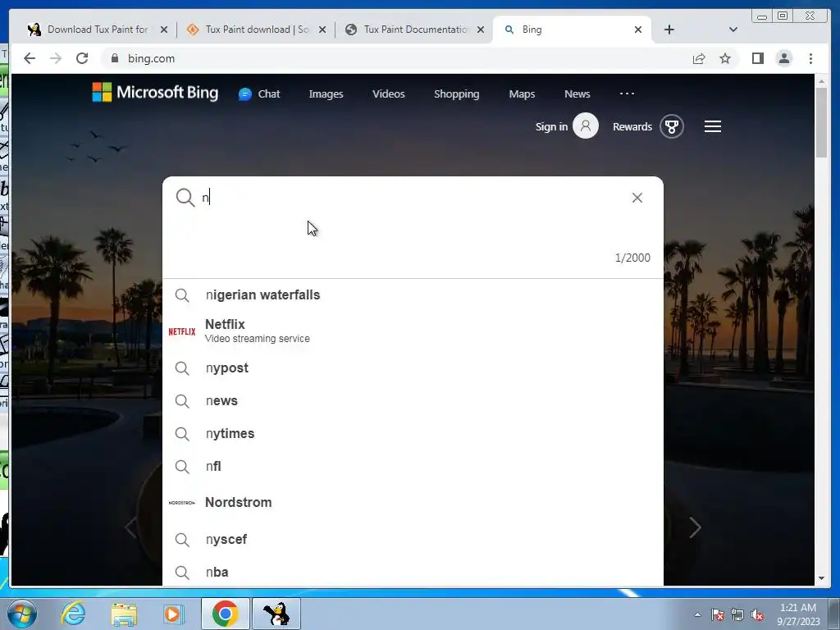Click scrollbar down arrow
The height and width of the screenshot is (630, 840).
click(x=821, y=578)
